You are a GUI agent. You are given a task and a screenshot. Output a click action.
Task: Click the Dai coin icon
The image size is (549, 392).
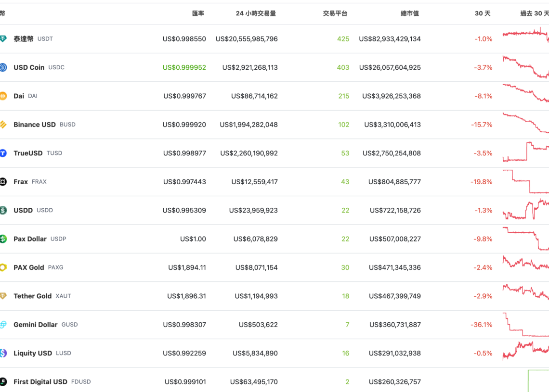[x=3, y=96]
